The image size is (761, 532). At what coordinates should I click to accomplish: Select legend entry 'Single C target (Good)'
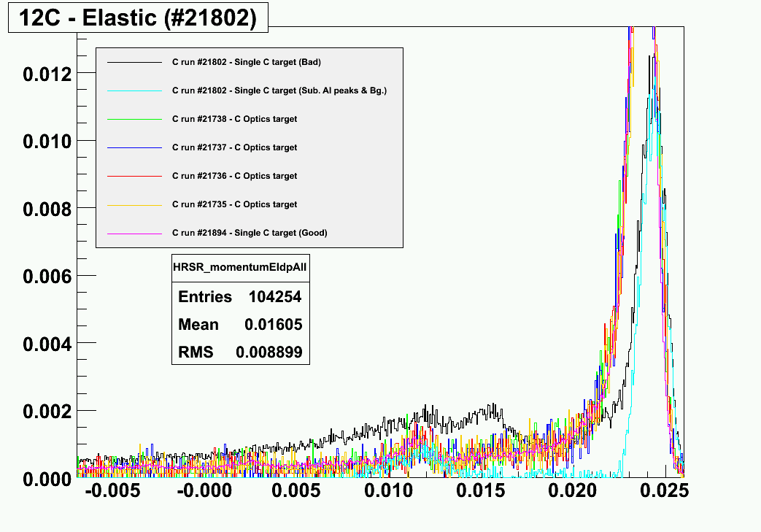(250, 233)
